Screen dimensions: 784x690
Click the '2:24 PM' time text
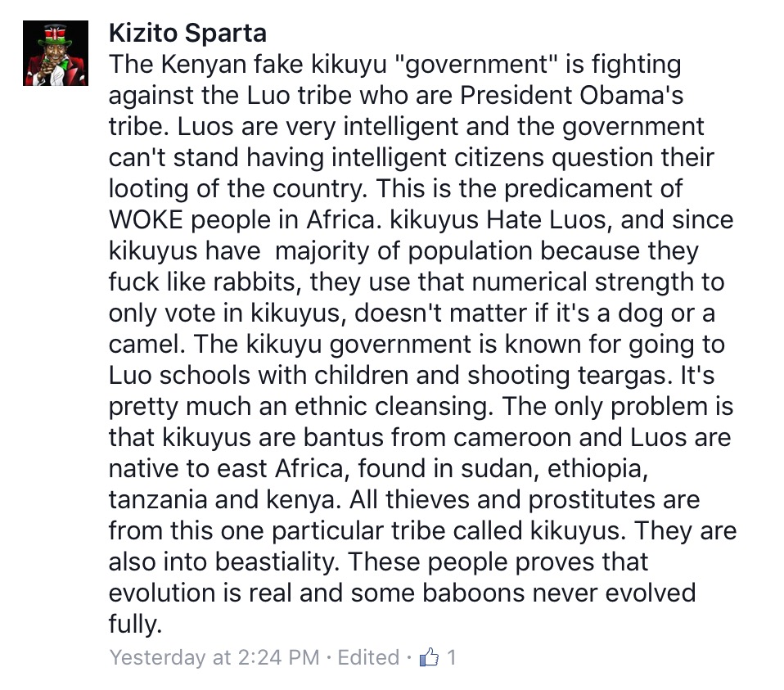278,657
